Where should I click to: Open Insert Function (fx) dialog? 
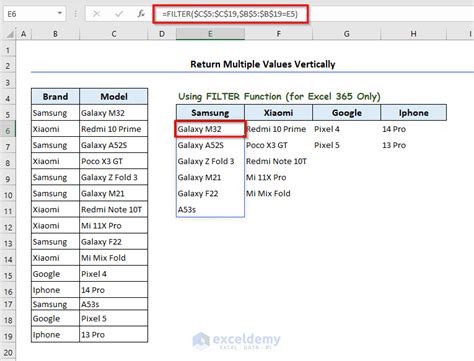click(141, 14)
